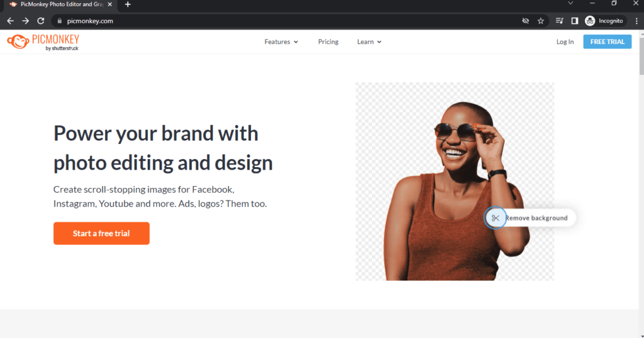Expand the Features dropdown menu
The image size is (644, 338).
click(281, 42)
